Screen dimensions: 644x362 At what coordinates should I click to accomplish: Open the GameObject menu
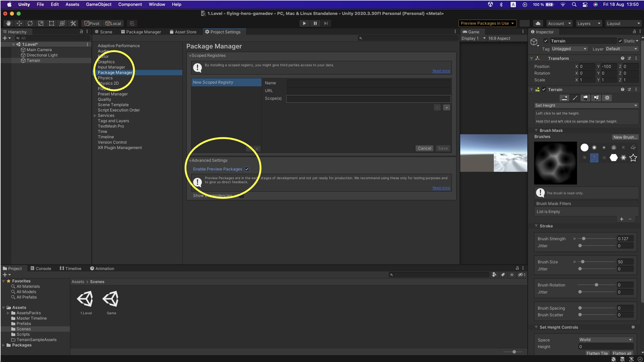pos(99,4)
